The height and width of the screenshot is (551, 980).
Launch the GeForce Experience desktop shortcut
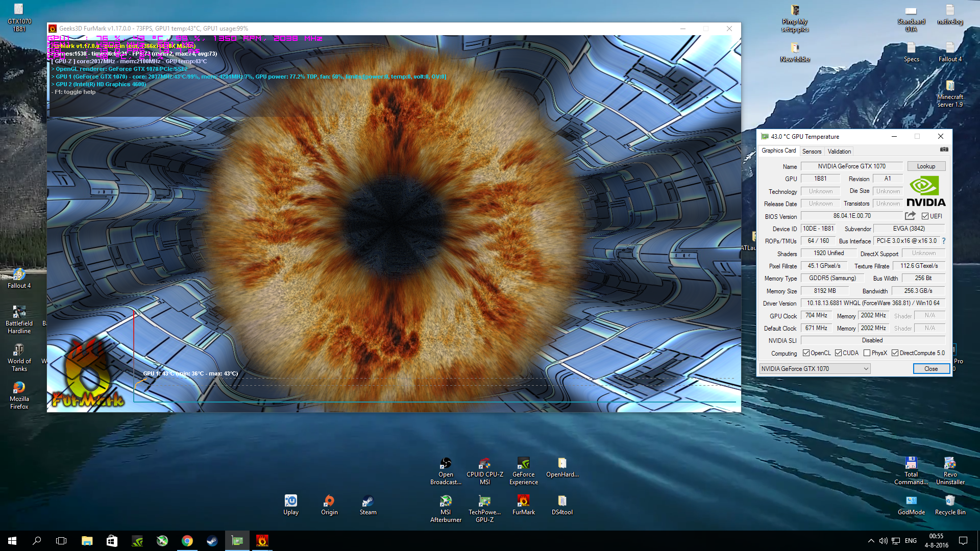523,471
